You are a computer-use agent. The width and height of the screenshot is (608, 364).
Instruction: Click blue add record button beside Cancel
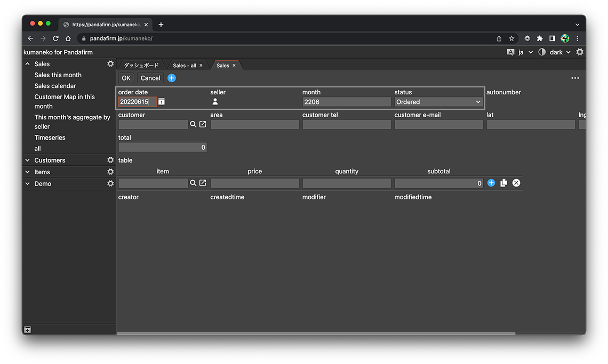172,78
